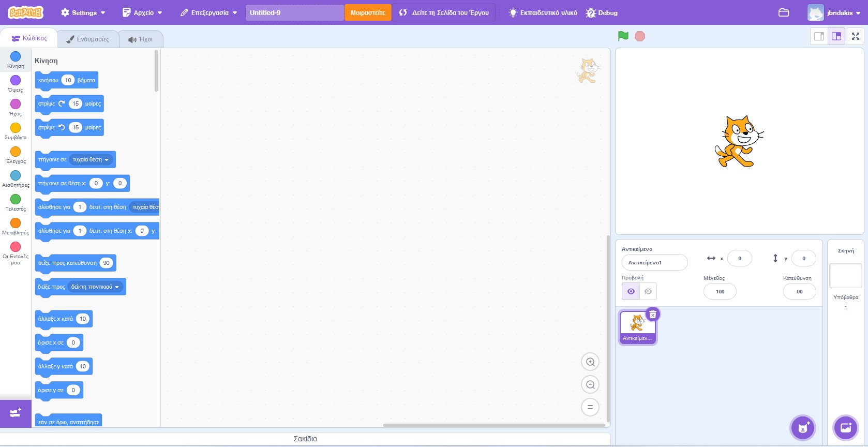868x447 pixels.
Task: Open My Stuff folder icon
Action: pyautogui.click(x=784, y=12)
